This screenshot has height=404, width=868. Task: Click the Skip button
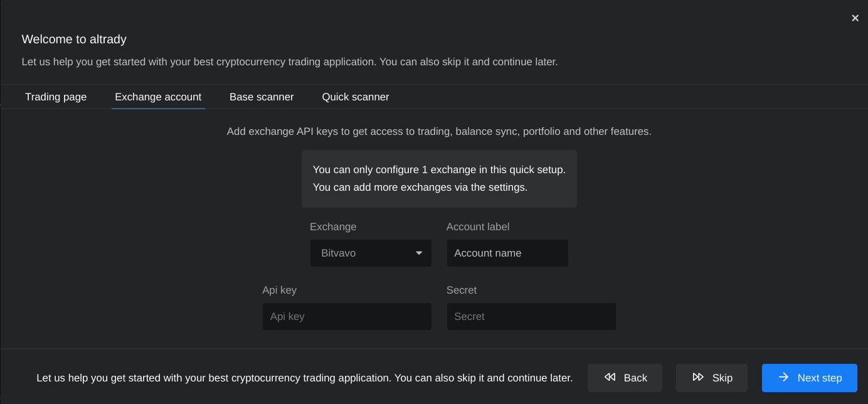point(712,378)
